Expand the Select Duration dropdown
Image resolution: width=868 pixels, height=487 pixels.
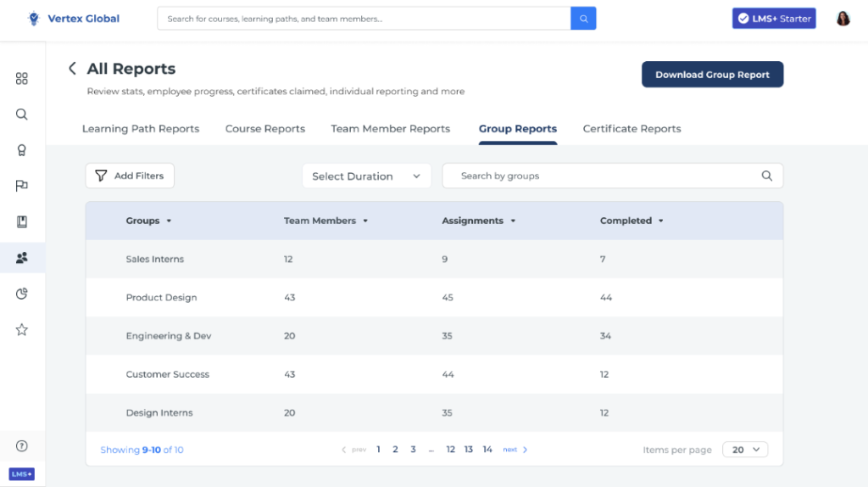366,176
